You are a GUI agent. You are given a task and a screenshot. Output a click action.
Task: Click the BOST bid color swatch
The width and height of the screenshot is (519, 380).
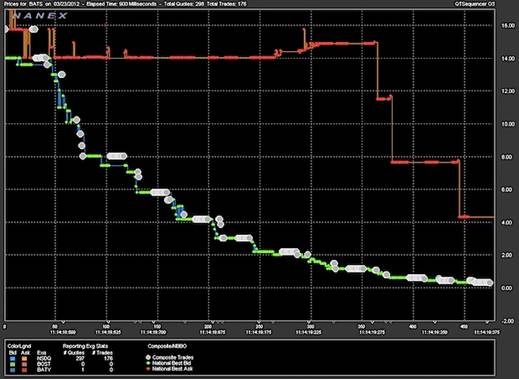[13, 364]
